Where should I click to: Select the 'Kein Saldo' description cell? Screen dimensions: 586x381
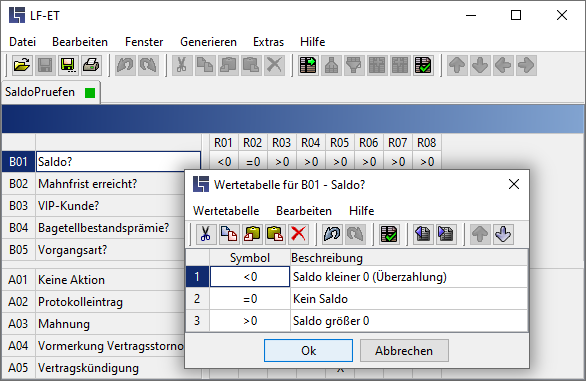coord(409,299)
